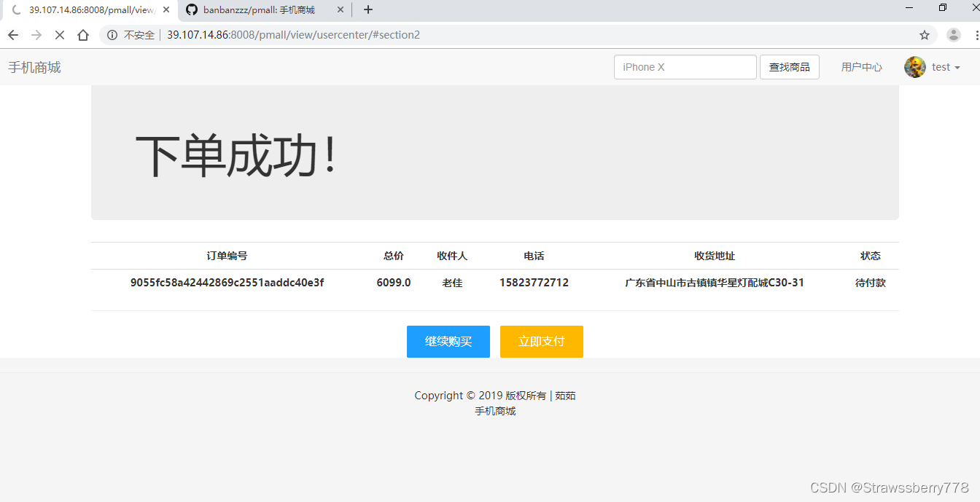Minimize the Chrome window
Screen dimensions: 980x502
[909, 7]
